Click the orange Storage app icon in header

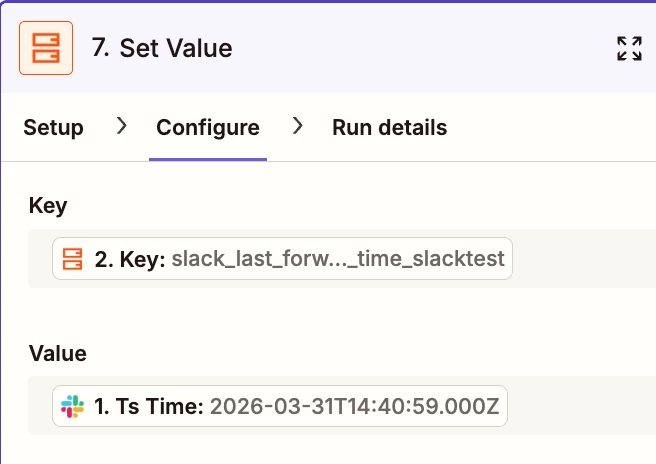46,48
